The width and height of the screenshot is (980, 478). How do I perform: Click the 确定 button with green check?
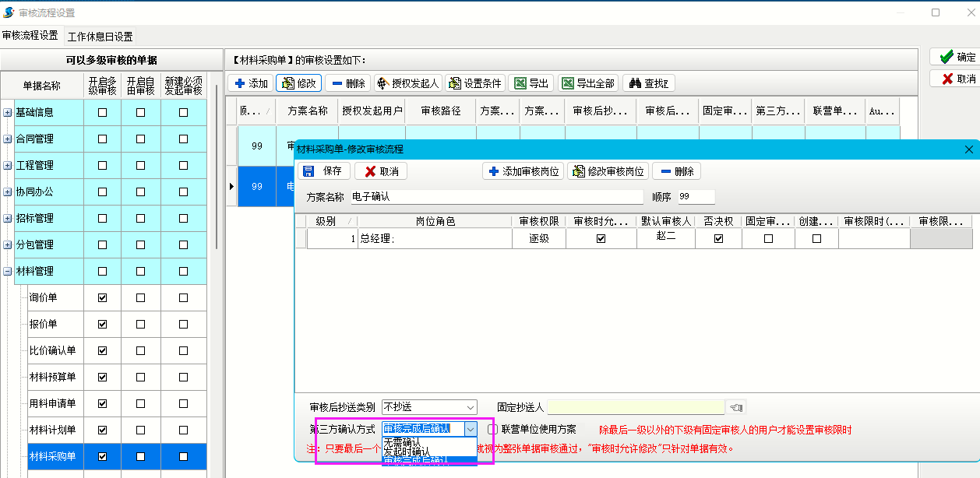pos(957,57)
